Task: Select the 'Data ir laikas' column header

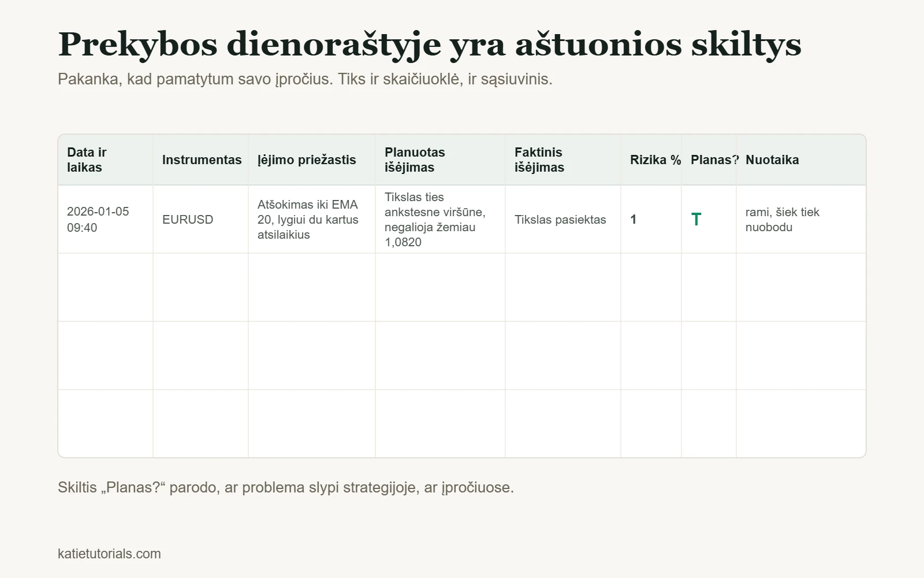Action: coord(106,160)
